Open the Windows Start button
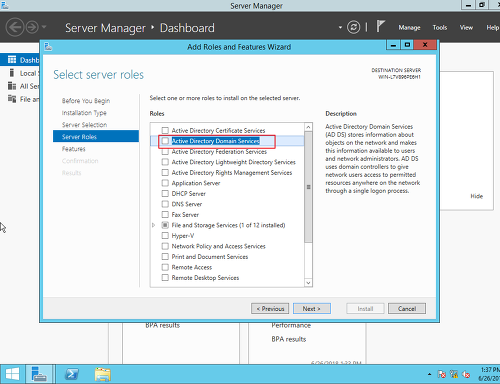Viewport: 500px width, 384px height. (12, 374)
